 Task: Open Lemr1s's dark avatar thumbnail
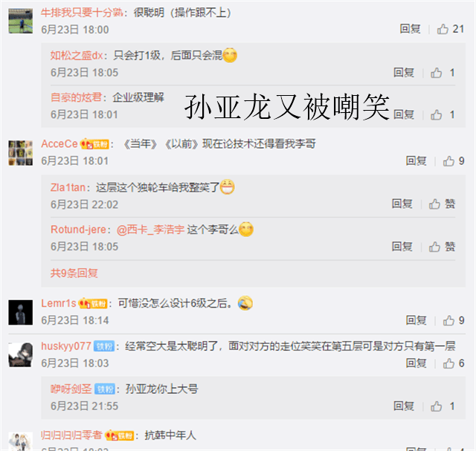(20, 312)
